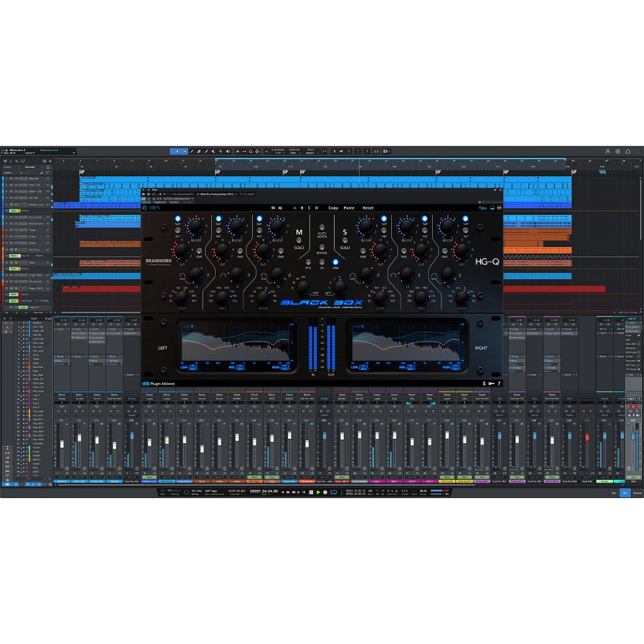Click Copy in the plugin header
Viewport: 644px width, 644px height.
333,208
